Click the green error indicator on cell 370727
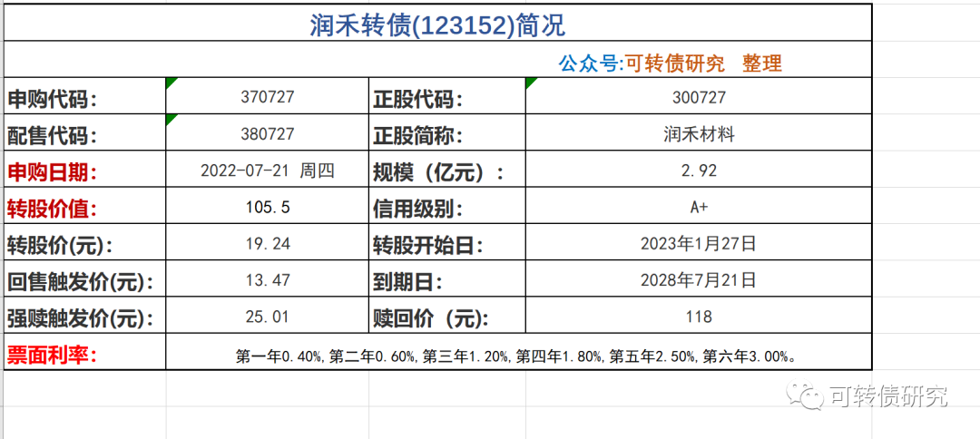980x439 pixels. click(171, 83)
